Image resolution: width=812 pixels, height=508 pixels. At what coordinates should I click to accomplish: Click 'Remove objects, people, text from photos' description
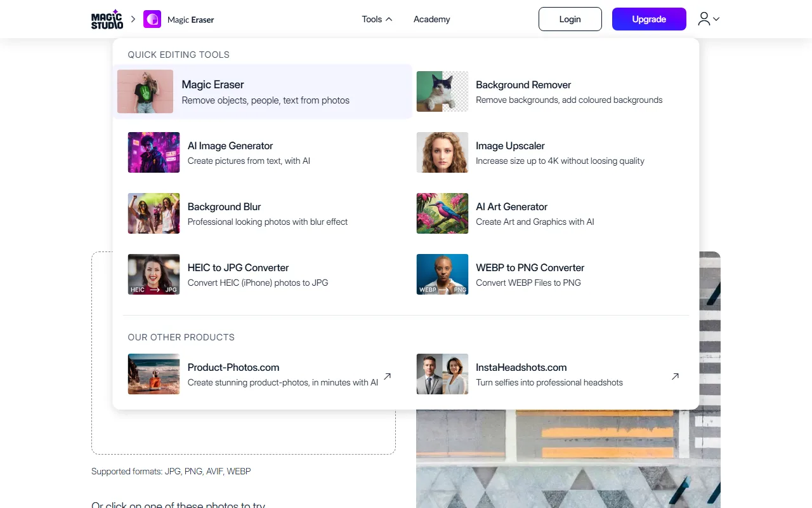click(x=266, y=100)
